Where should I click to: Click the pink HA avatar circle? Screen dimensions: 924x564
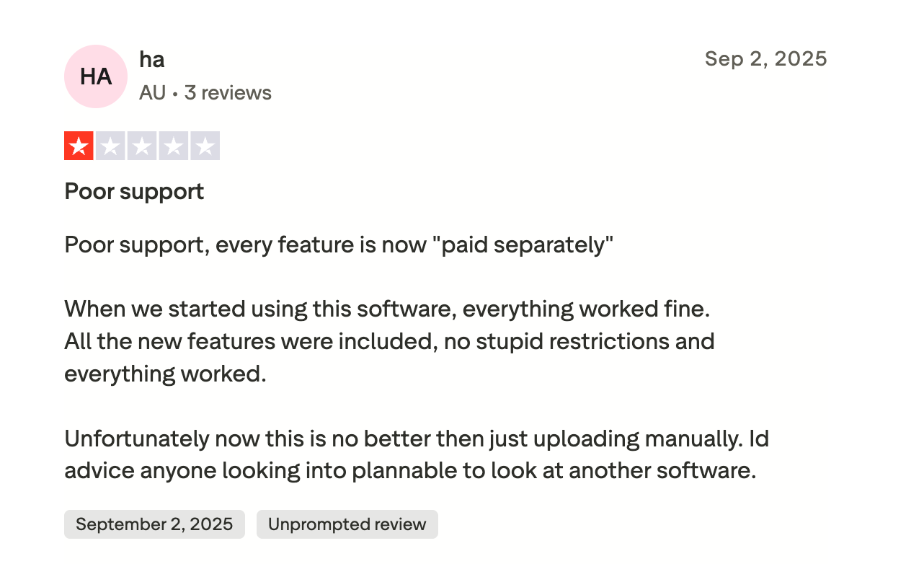pyautogui.click(x=96, y=76)
